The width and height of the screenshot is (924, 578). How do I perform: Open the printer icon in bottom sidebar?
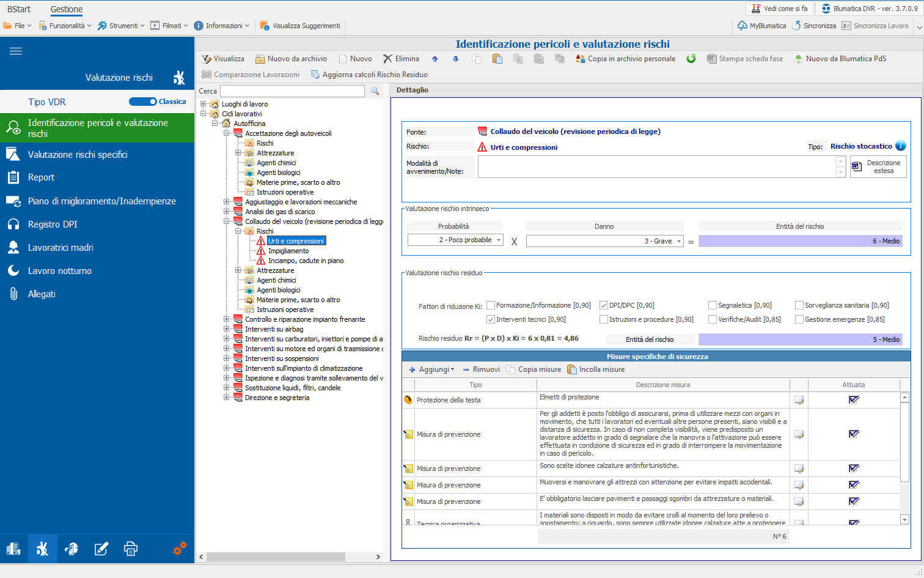pos(130,549)
